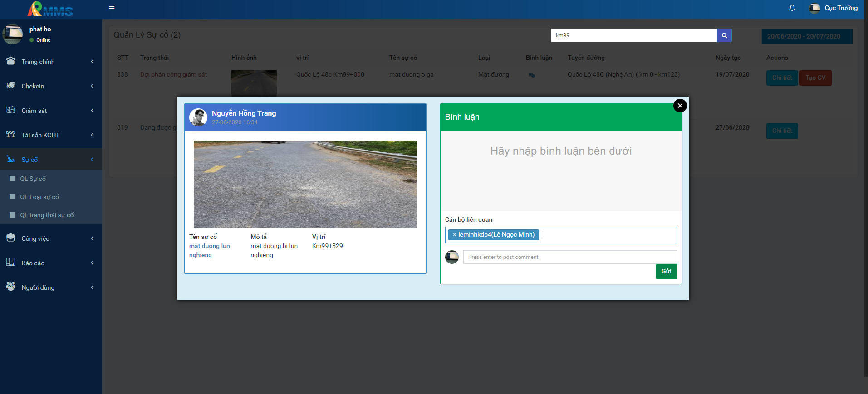Click Chi tiết button dated 27/06/2020

pyautogui.click(x=782, y=131)
